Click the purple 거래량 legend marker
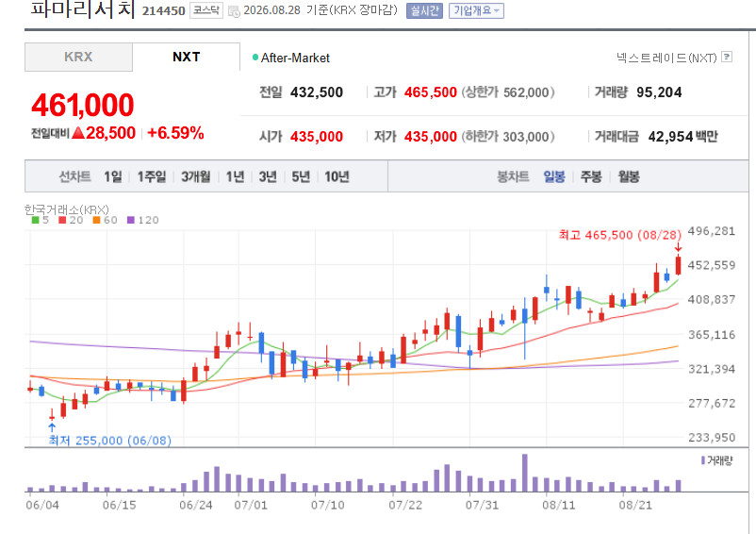Viewport: 756px width, 534px height. point(703,460)
